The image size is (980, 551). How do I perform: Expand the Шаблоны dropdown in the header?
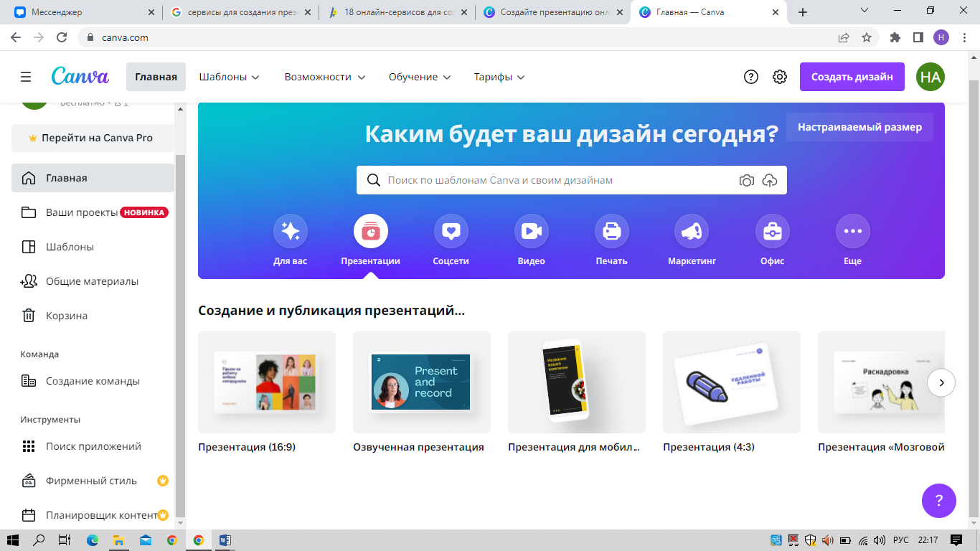tap(230, 77)
